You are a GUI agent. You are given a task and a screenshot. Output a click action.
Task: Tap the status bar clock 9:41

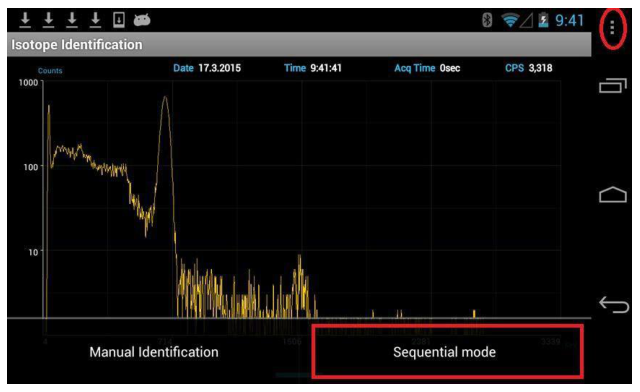click(x=570, y=20)
